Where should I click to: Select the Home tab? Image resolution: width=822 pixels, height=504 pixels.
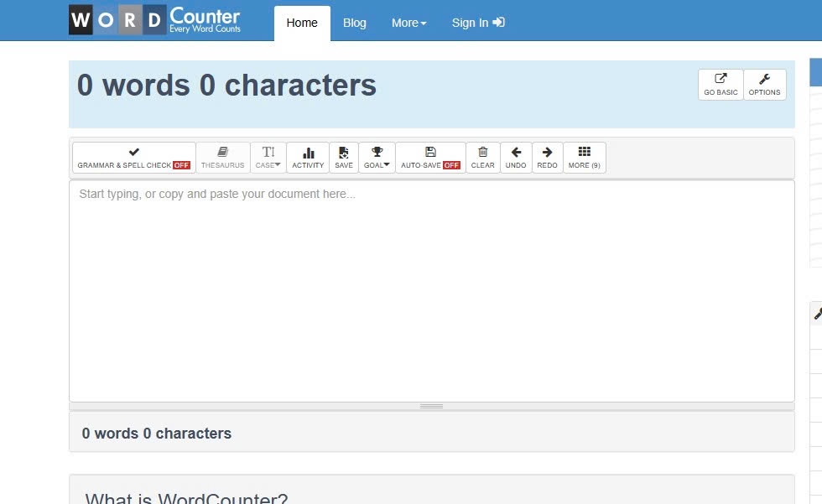tap(302, 23)
